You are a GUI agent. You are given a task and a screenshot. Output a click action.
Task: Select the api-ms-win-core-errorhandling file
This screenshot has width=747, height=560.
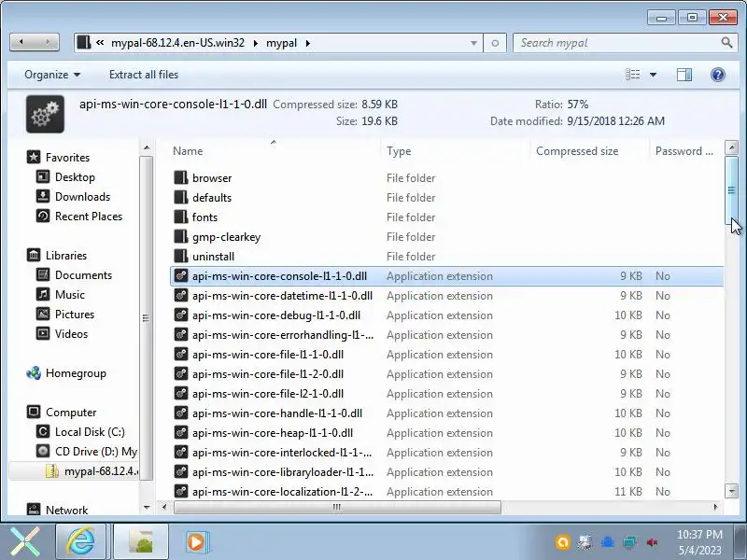pos(283,335)
